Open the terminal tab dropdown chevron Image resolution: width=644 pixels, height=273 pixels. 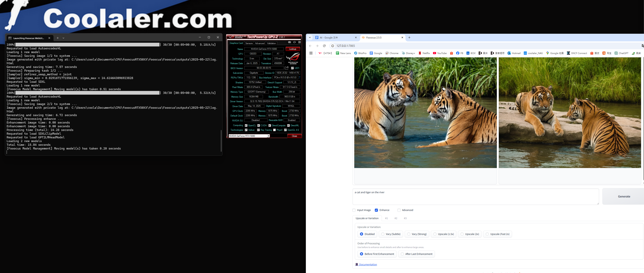(63, 38)
